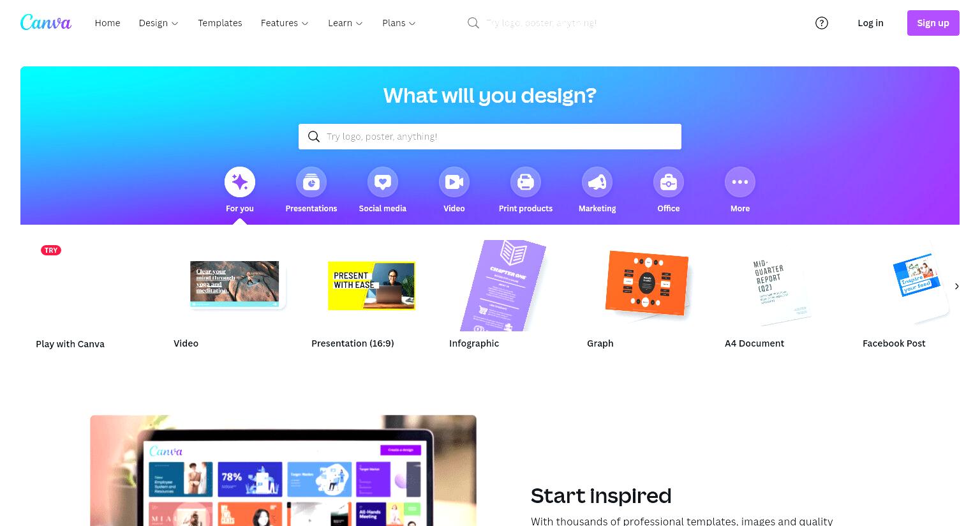Choose the Social media heart icon
This screenshot has width=980, height=526.
[383, 182]
